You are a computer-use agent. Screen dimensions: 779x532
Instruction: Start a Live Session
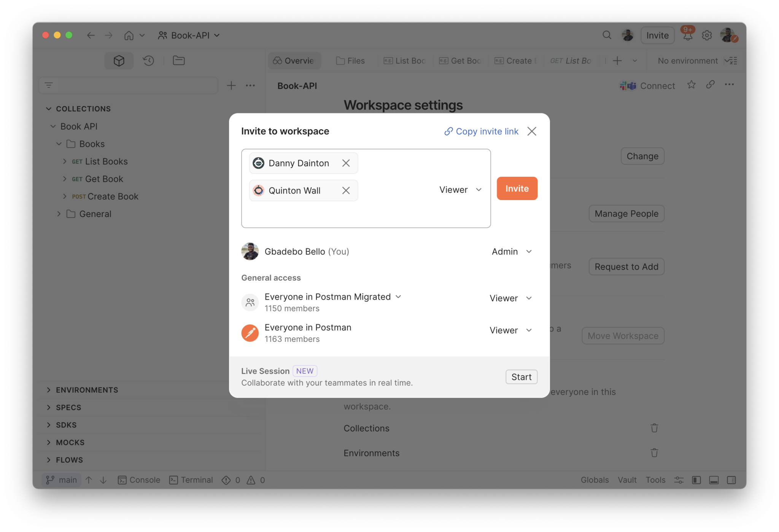(x=521, y=377)
